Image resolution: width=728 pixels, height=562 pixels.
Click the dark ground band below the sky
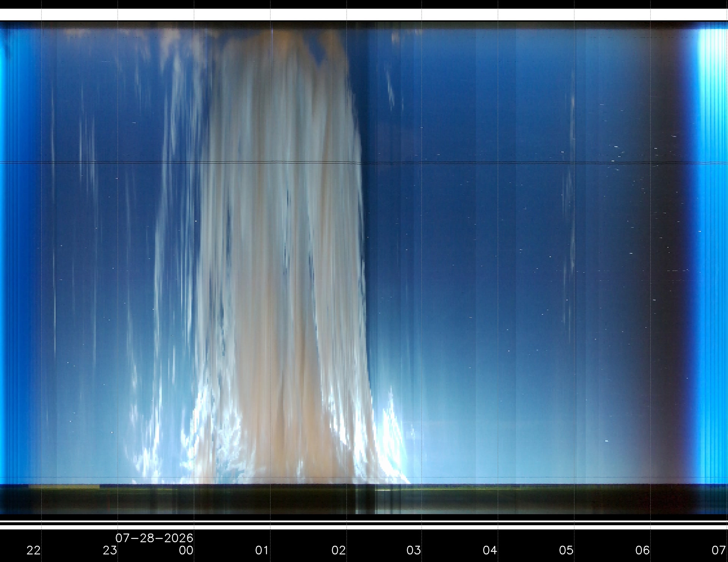point(364,499)
